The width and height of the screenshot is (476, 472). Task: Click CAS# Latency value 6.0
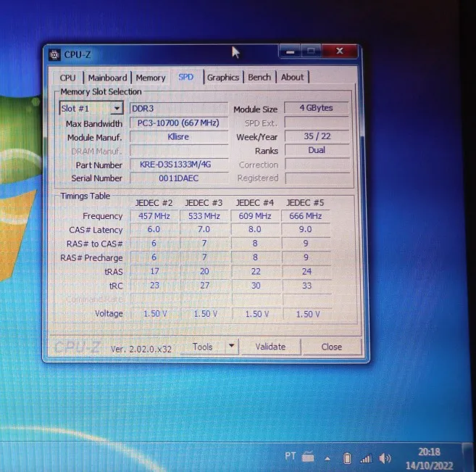[154, 229]
